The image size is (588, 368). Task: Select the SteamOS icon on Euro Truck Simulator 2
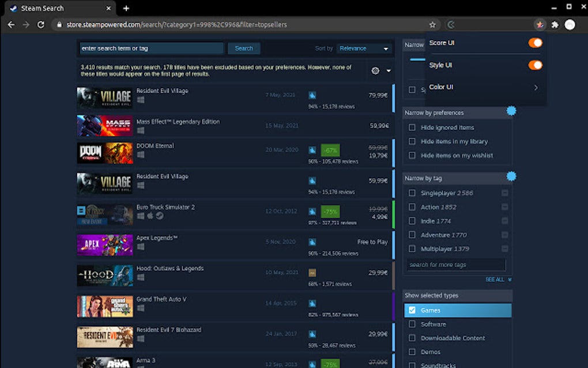(x=159, y=216)
